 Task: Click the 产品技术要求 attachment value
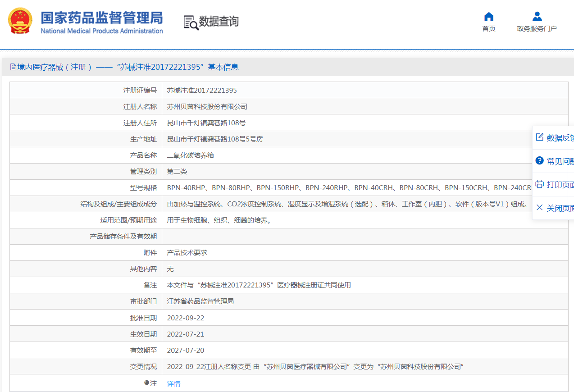tap(187, 253)
